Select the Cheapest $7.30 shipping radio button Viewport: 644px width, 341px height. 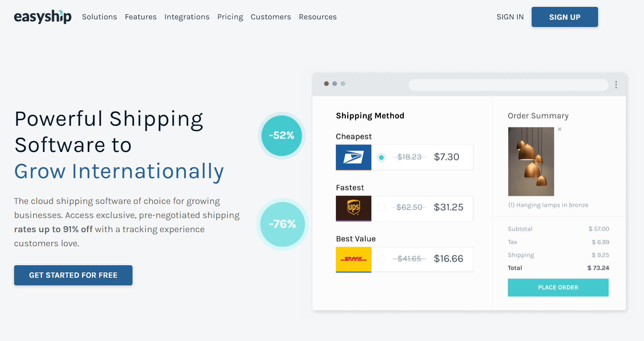point(381,157)
